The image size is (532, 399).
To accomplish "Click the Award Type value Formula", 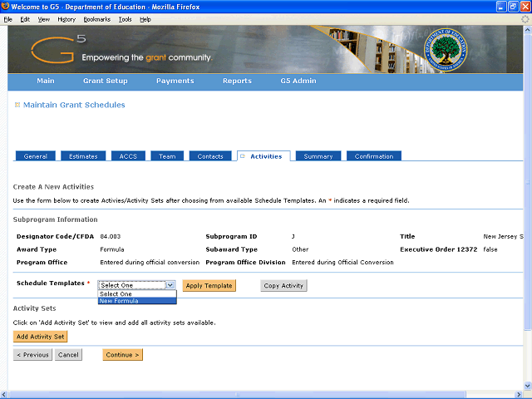I will 112,249.
